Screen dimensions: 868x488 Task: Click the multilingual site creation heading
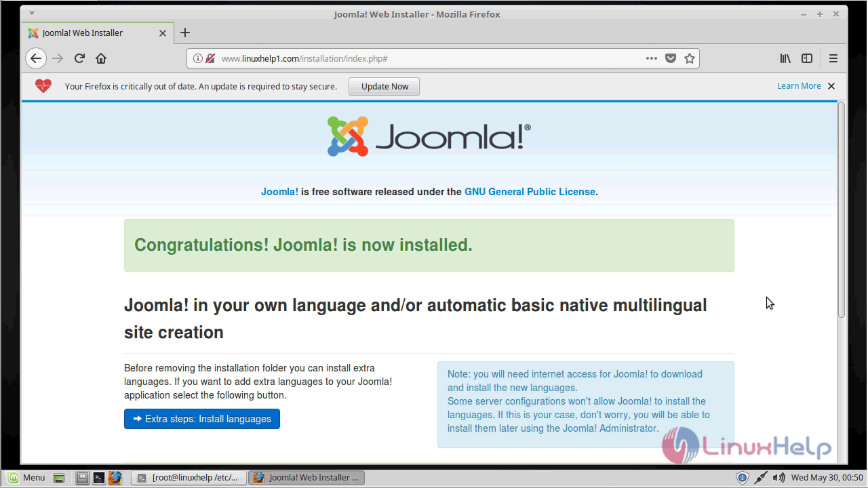415,319
